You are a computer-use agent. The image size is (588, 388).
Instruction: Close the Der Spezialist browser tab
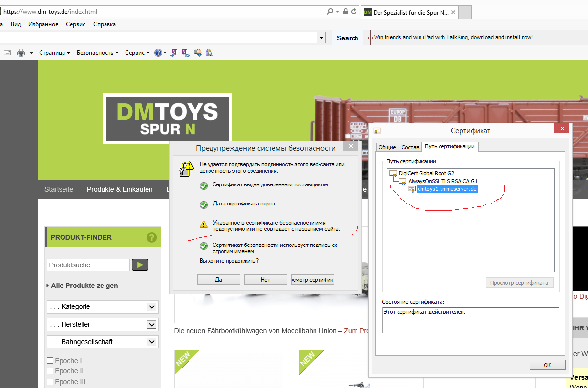[453, 12]
